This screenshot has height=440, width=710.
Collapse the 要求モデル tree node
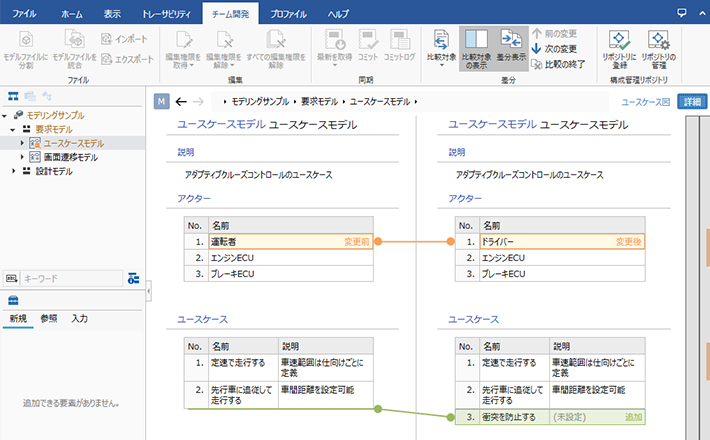13,130
